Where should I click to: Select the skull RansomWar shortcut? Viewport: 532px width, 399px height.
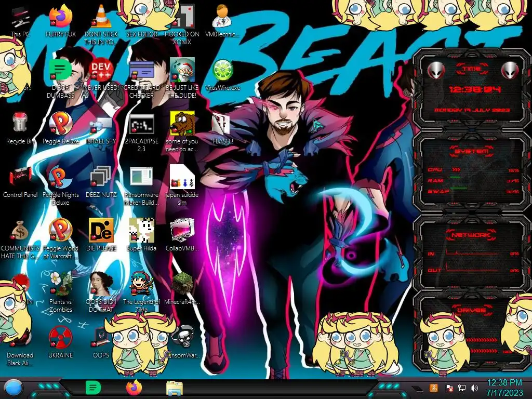[x=183, y=343]
